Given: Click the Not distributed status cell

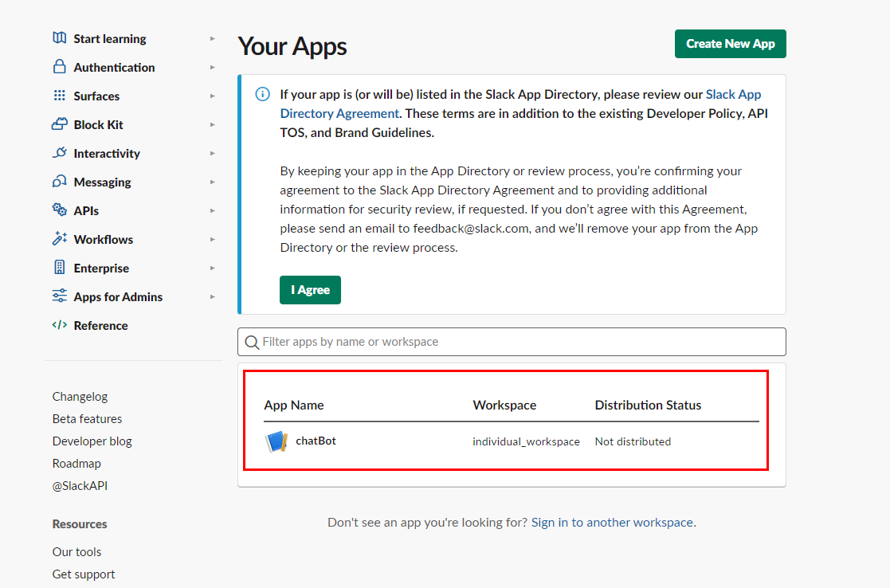Looking at the screenshot, I should pyautogui.click(x=633, y=441).
